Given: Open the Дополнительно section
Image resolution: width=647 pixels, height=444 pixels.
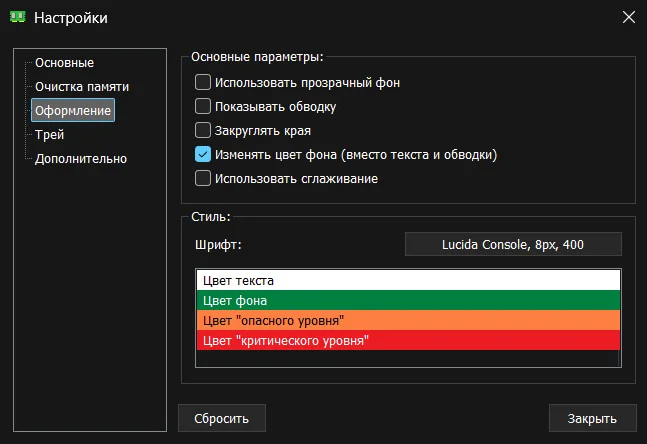Looking at the screenshot, I should 81,158.
